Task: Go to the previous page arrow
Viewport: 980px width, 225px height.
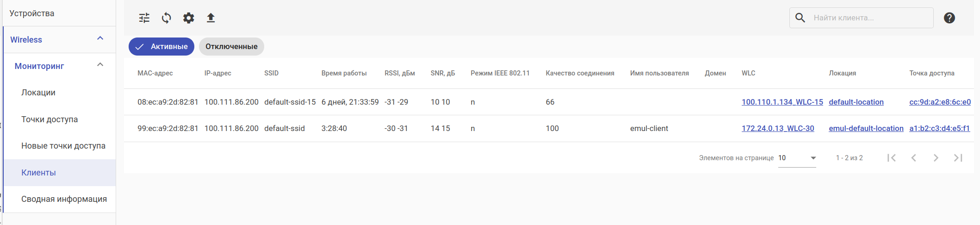Action: [913, 158]
